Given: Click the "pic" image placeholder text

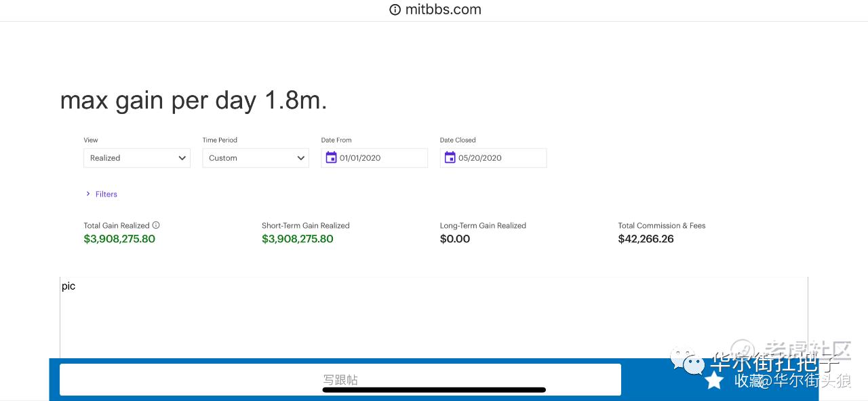Looking at the screenshot, I should (68, 286).
